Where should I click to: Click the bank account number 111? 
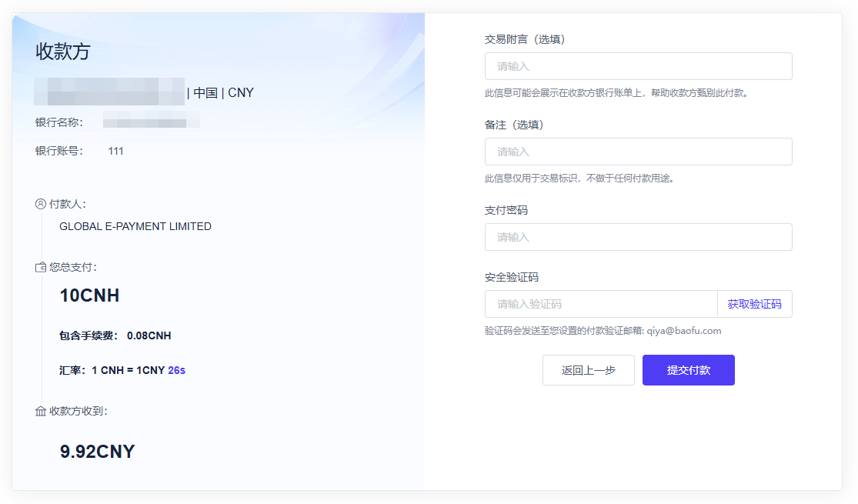point(115,152)
